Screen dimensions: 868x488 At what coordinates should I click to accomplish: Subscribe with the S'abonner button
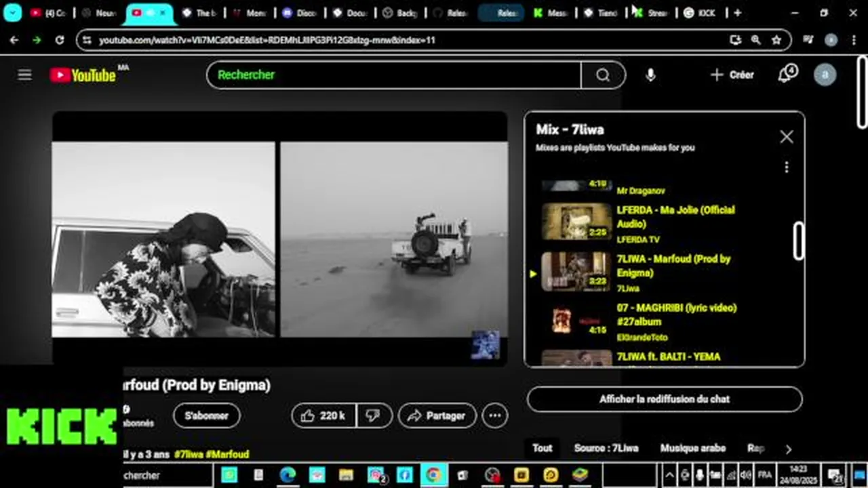tap(206, 415)
